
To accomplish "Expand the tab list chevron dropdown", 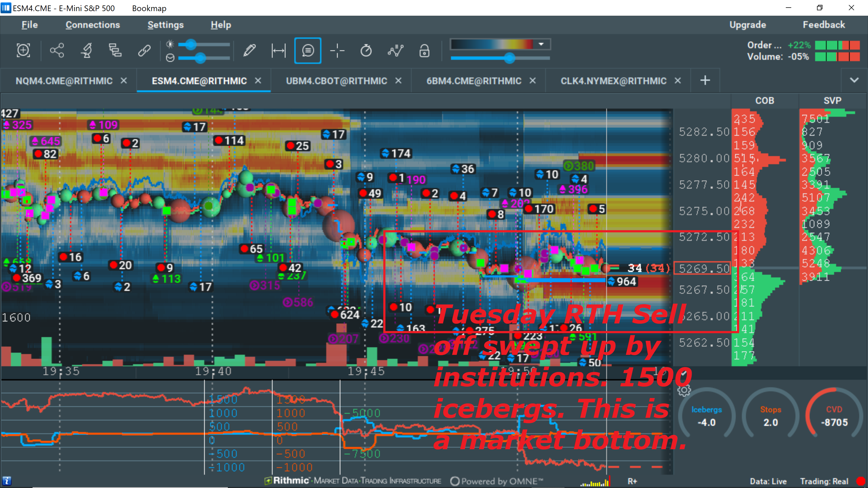I will (x=854, y=81).
